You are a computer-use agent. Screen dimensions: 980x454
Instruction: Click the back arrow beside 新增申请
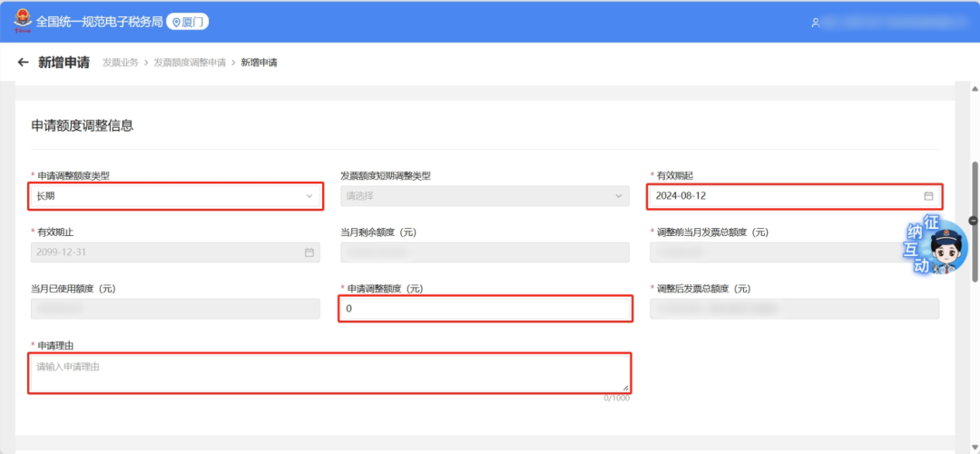[x=23, y=63]
